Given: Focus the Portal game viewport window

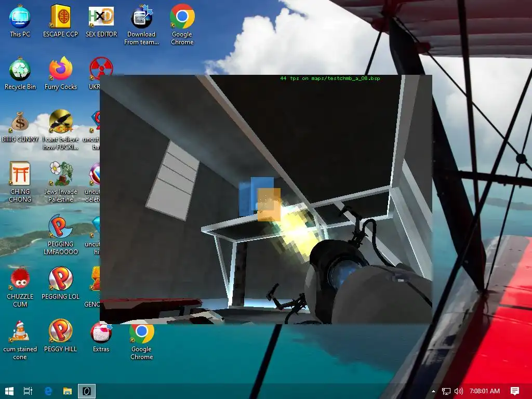Looking at the screenshot, I should point(265,199).
